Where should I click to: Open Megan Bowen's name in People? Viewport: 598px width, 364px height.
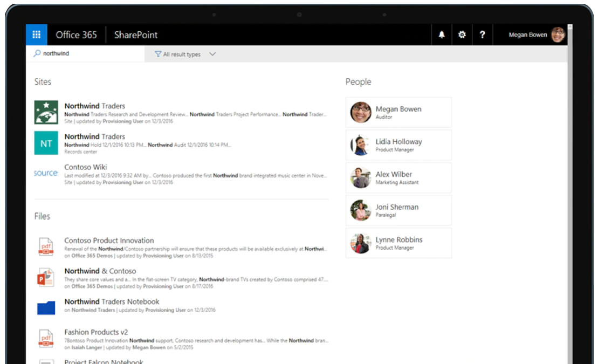[398, 109]
